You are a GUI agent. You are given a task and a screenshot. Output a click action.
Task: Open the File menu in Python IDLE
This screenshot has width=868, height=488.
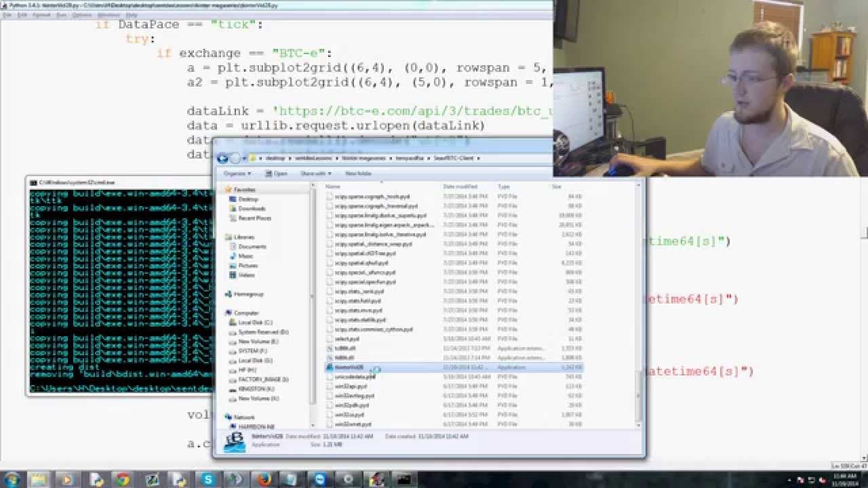(7, 14)
